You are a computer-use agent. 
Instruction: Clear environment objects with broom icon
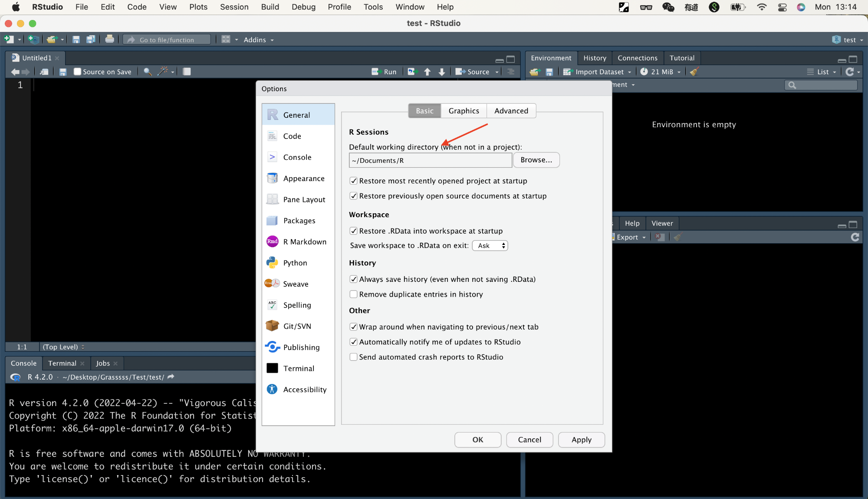pyautogui.click(x=694, y=72)
